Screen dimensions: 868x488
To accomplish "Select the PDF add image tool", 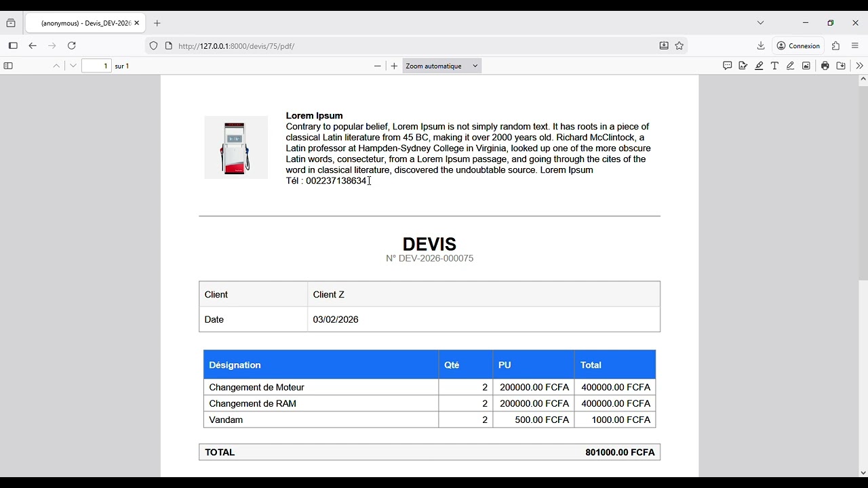I will pos(806,66).
